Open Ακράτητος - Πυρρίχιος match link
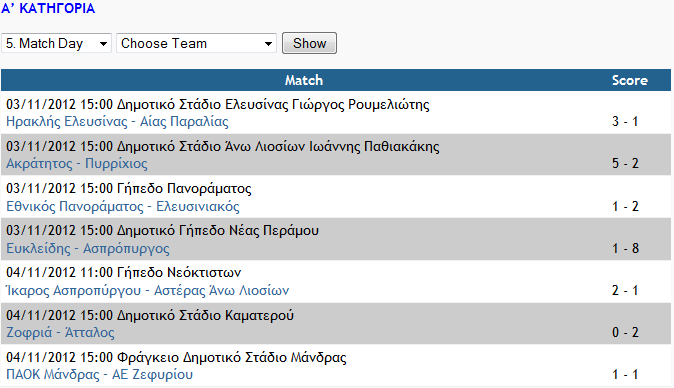Image resolution: width=674 pixels, height=388 pixels. tap(77, 164)
